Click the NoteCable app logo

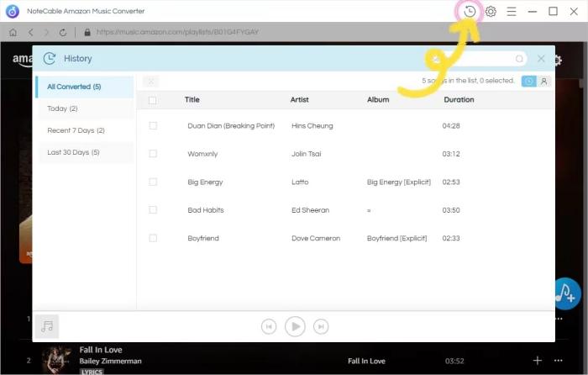(x=13, y=11)
